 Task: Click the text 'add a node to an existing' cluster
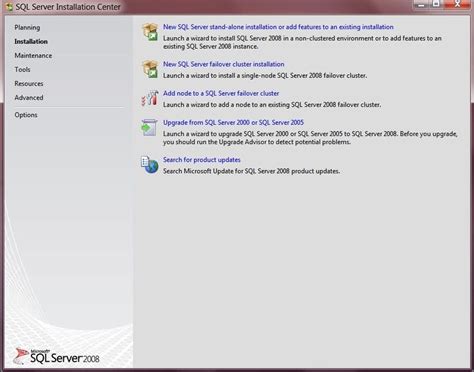[272, 105]
